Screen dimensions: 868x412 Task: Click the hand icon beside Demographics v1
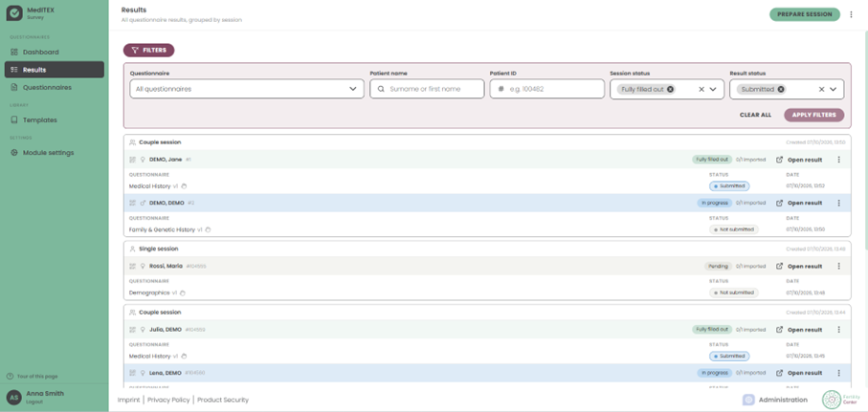(182, 293)
